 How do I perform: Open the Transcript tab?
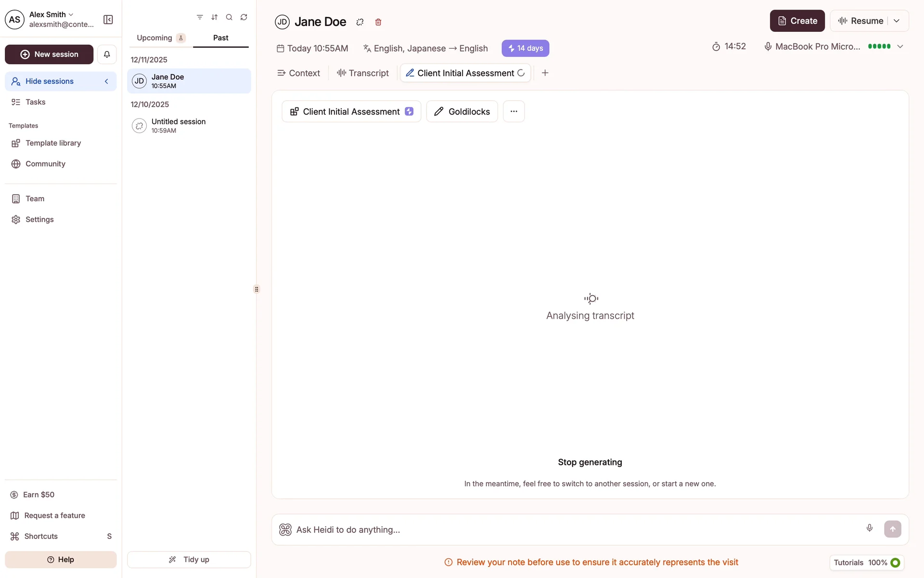(363, 73)
